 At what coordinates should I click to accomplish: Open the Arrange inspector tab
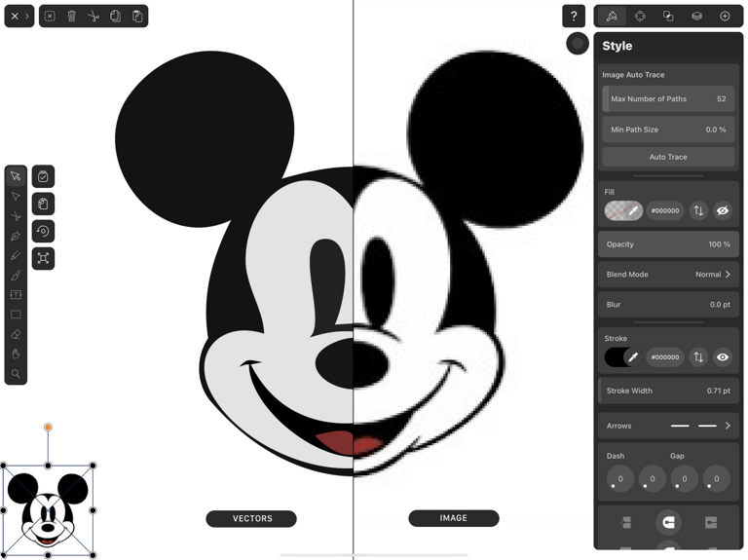tap(668, 17)
